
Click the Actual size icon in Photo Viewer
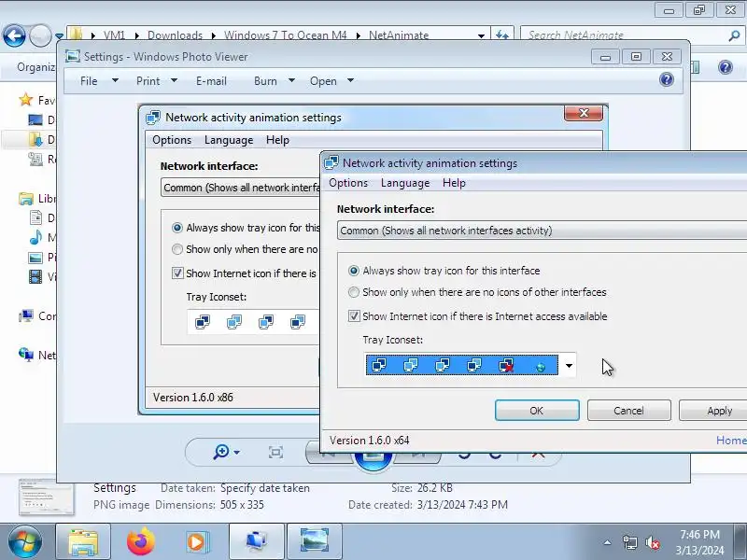(275, 452)
